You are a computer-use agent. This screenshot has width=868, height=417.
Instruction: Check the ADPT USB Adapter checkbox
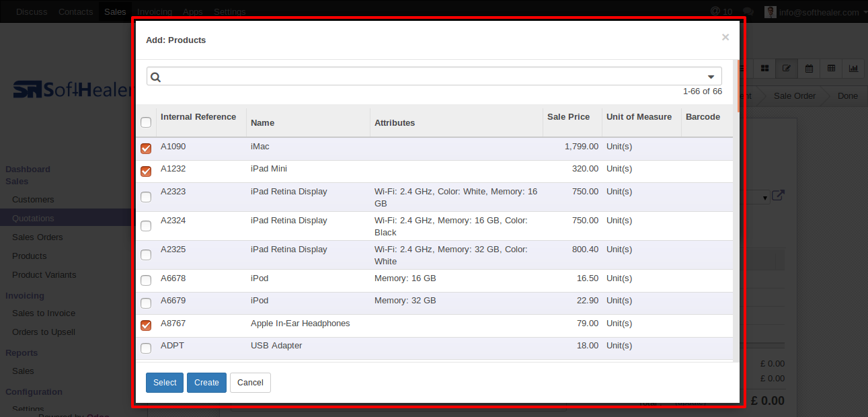[x=146, y=348]
